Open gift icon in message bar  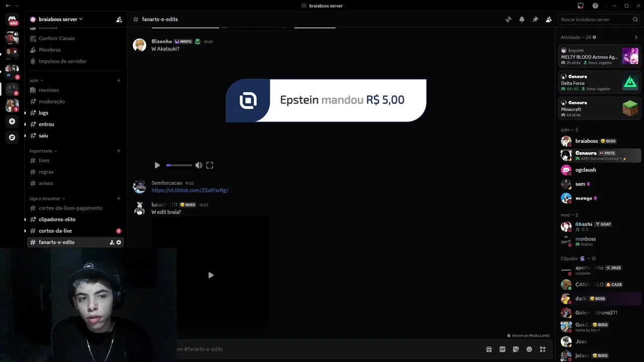[x=489, y=349]
